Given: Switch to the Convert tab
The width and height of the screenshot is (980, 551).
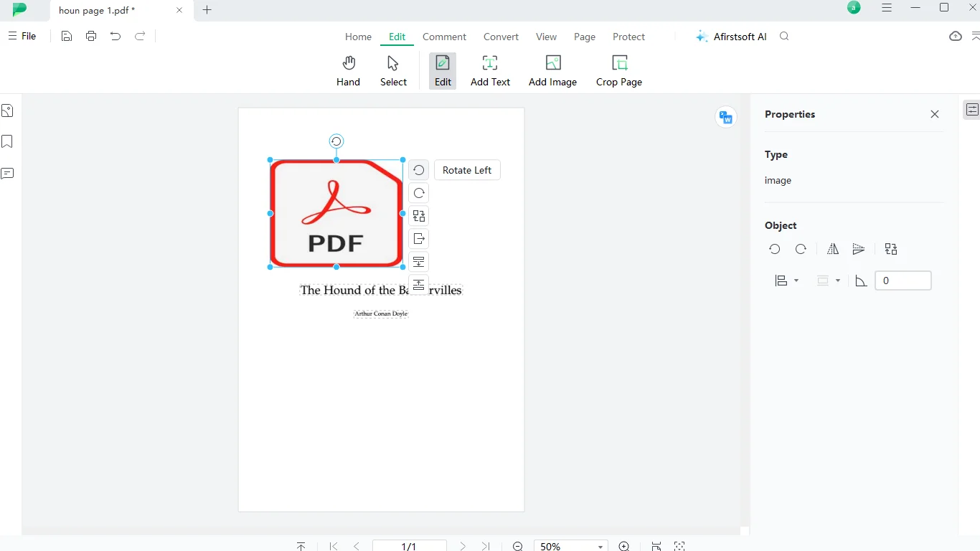Looking at the screenshot, I should coord(501,37).
